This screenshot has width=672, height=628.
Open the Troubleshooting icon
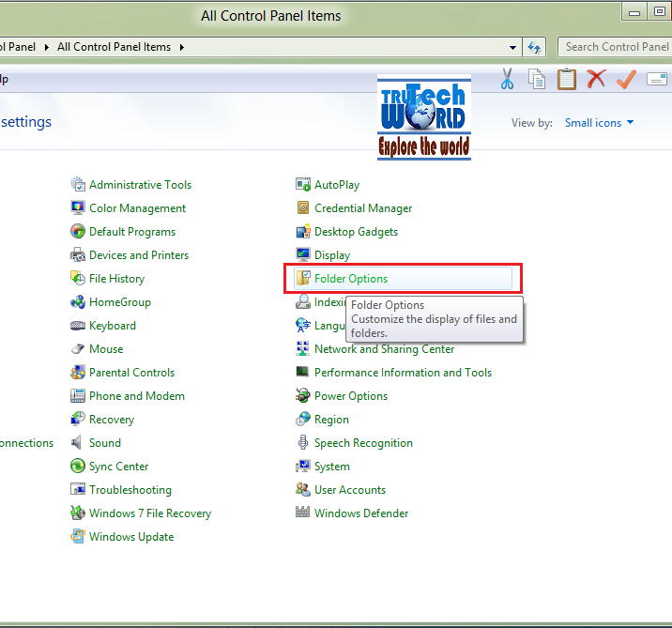[x=78, y=489]
